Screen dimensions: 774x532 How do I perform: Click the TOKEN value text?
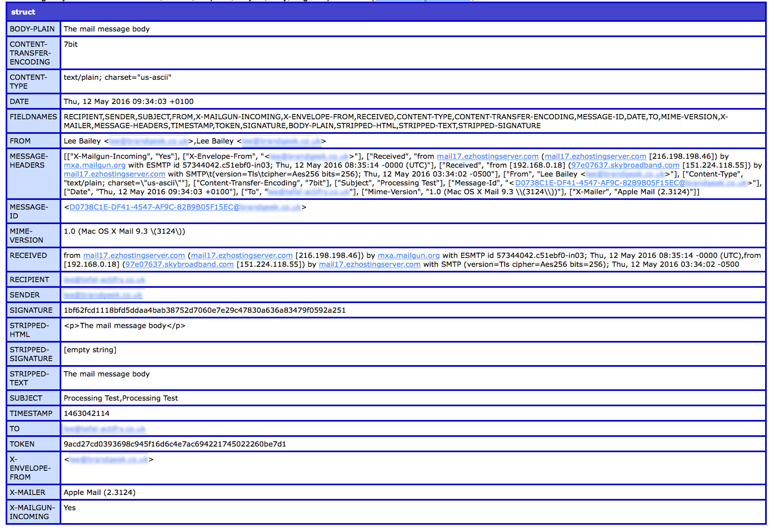click(x=175, y=444)
